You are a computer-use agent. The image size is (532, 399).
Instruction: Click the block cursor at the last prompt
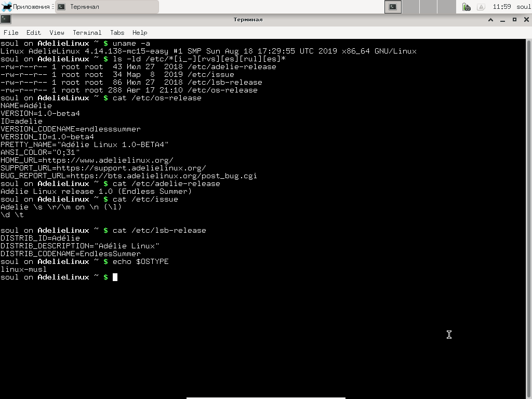[115, 277]
